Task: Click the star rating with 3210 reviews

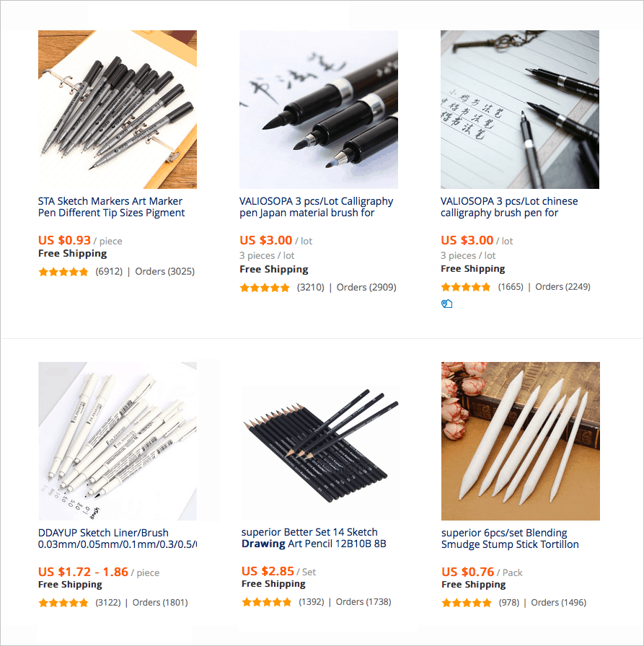Action: (265, 288)
